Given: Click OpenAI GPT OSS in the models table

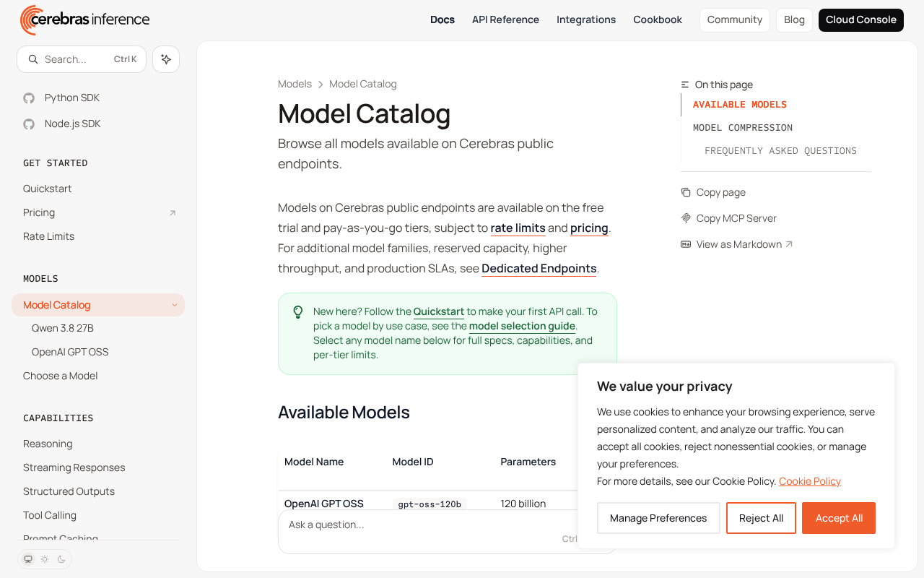Looking at the screenshot, I should click(324, 504).
